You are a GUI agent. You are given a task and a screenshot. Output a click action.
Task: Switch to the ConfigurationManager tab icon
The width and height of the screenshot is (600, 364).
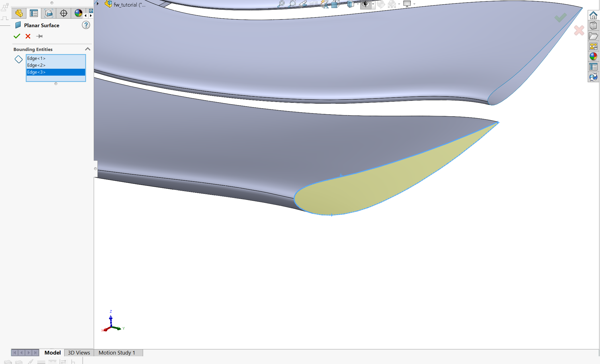[x=49, y=13]
